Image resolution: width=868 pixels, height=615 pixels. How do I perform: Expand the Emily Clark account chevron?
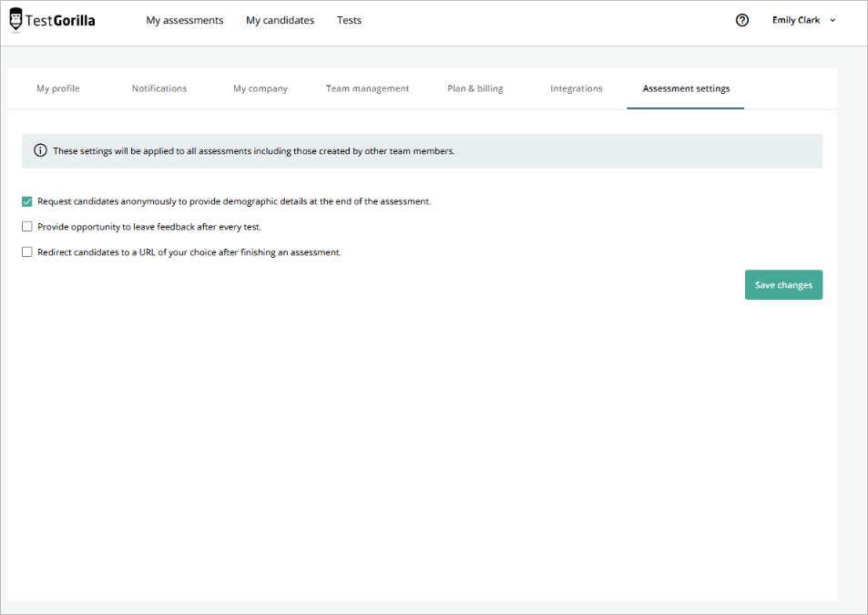[x=832, y=20]
